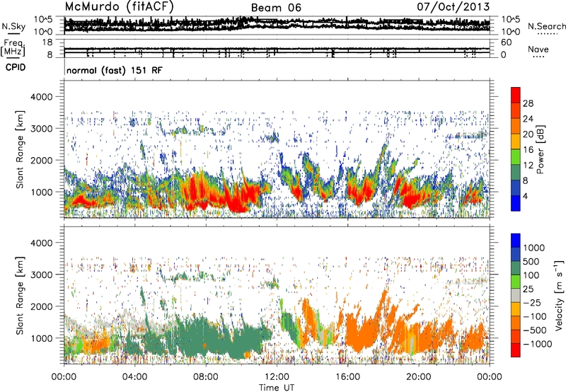The width and height of the screenshot is (566, 392).
Task: Click the light green 12–16 dB Power colorbar segment
Action: click(x=516, y=157)
